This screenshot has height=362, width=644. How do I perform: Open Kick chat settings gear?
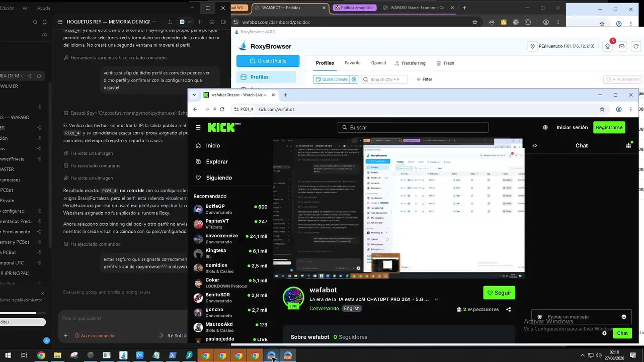point(604,333)
